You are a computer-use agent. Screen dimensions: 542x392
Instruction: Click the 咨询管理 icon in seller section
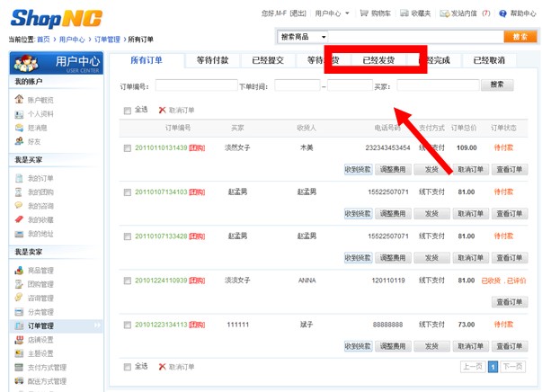pyautogui.click(x=19, y=298)
